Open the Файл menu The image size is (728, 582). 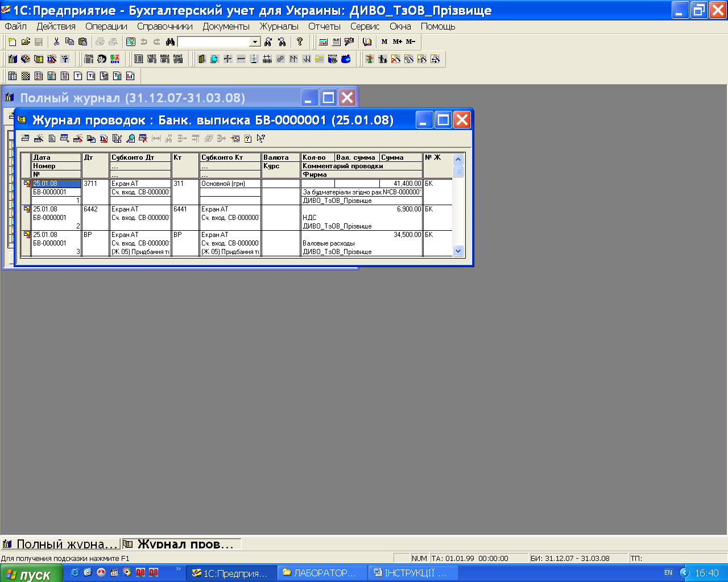pyautogui.click(x=15, y=26)
